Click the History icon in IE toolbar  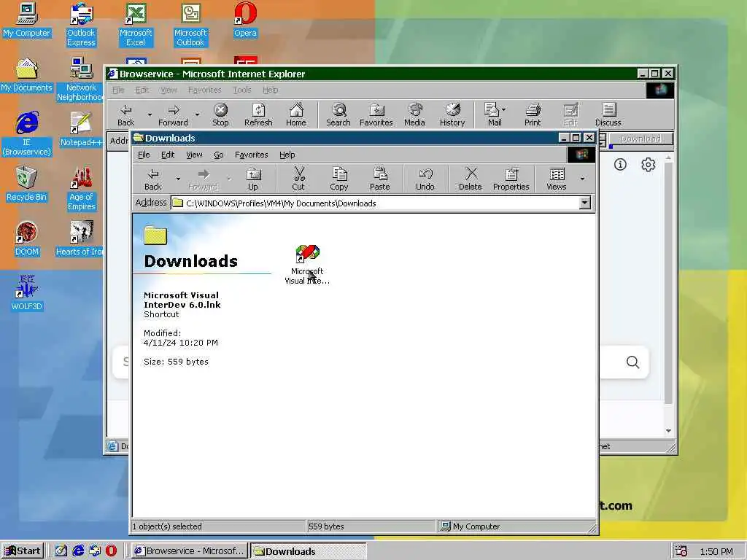[452, 114]
